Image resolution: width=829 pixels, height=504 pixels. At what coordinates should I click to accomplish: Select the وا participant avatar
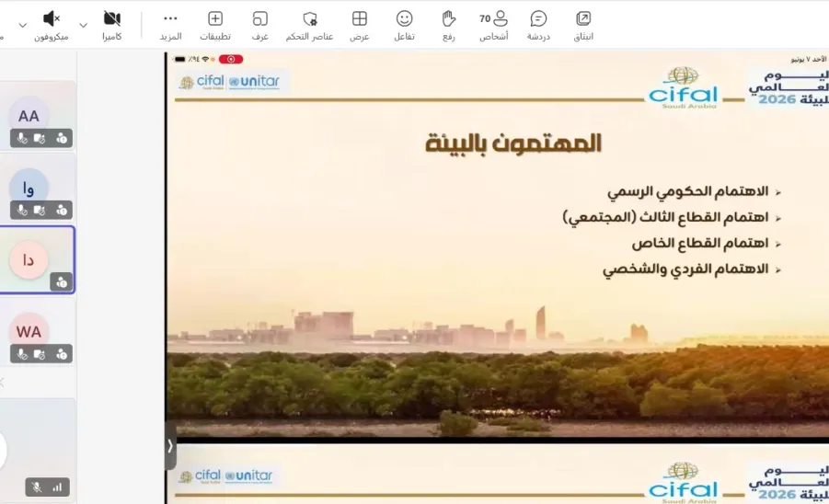(x=29, y=188)
